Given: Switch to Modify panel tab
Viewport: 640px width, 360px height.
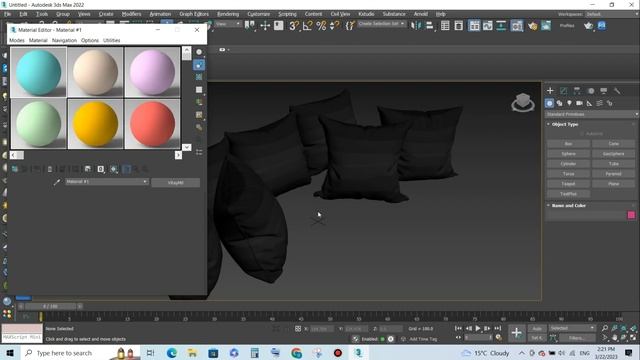Looking at the screenshot, I should [x=563, y=91].
